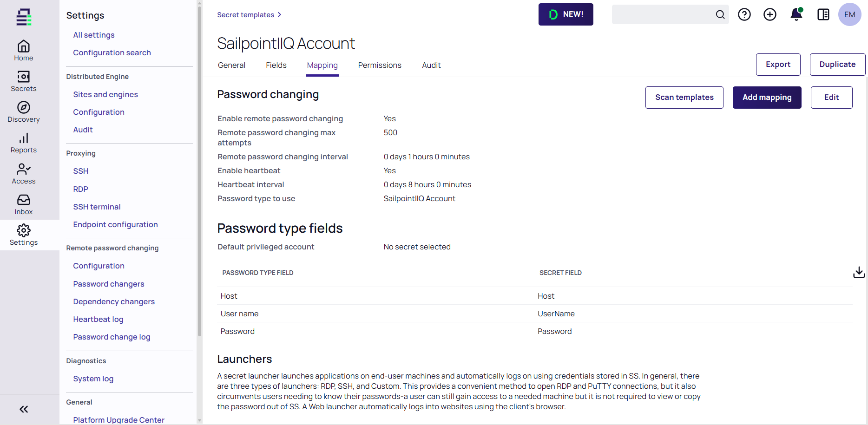Screen dimensions: 868x425
Task: Collapse the left navigation sidebar
Action: click(24, 409)
